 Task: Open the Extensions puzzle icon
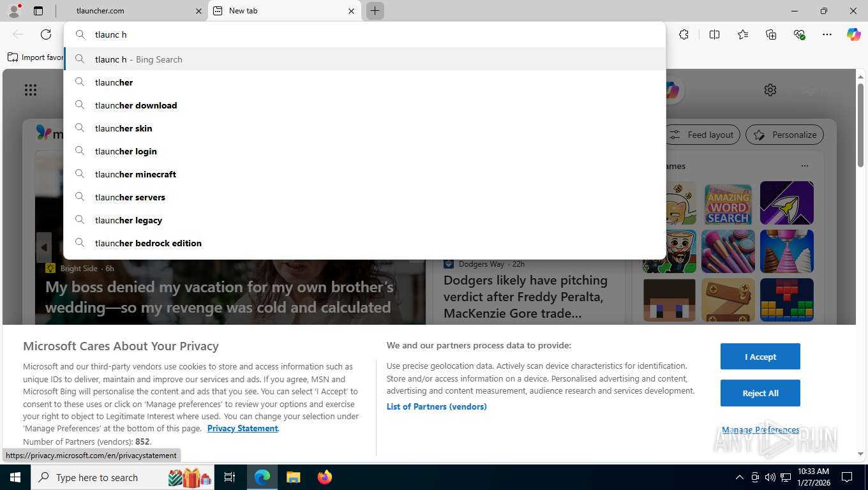pos(684,34)
